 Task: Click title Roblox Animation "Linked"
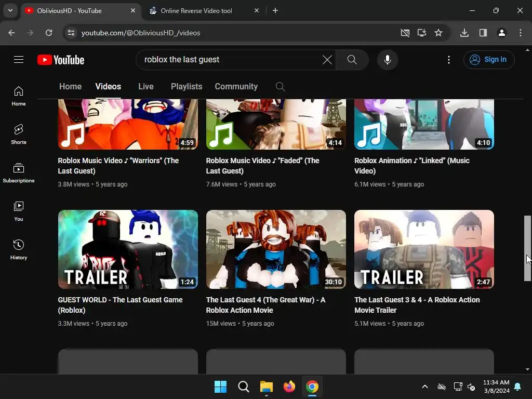coord(412,166)
